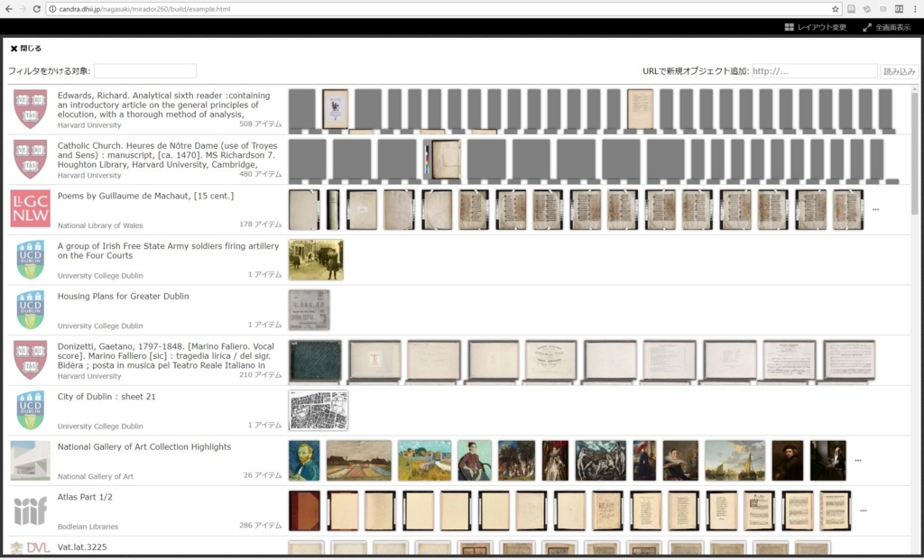Select the City of Dublin map thumbnail
924x560 pixels.
point(319,409)
